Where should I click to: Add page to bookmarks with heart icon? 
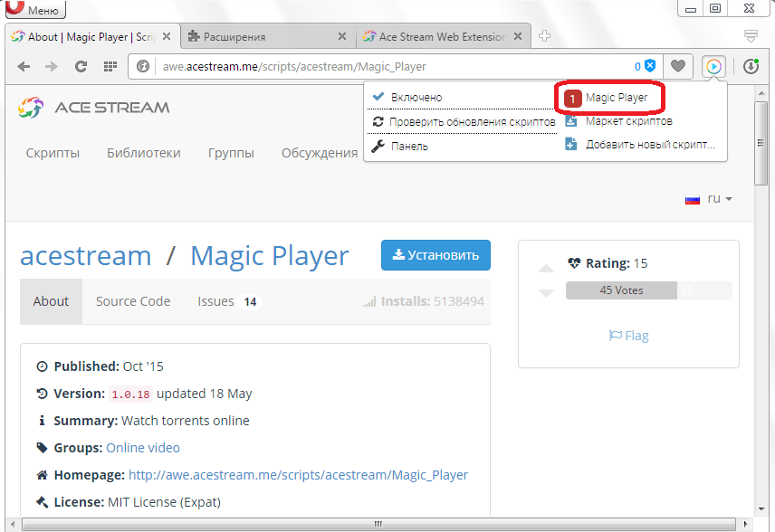point(678,66)
